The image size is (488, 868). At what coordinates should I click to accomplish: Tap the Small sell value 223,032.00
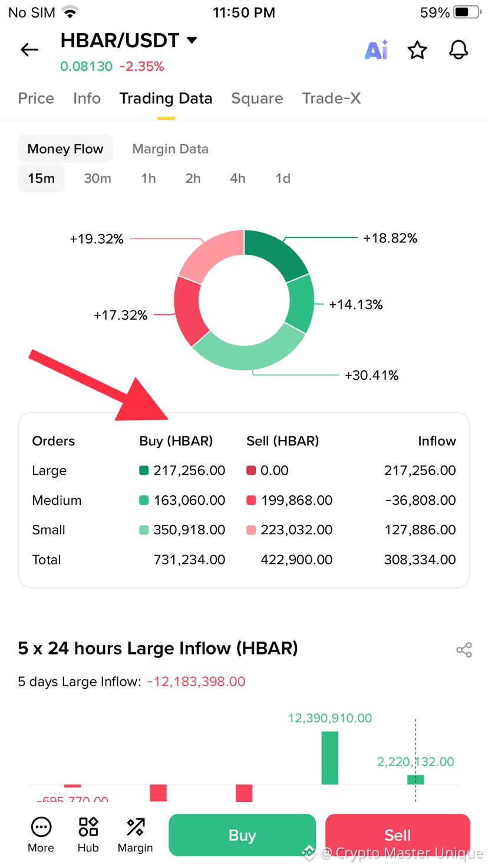coord(296,530)
